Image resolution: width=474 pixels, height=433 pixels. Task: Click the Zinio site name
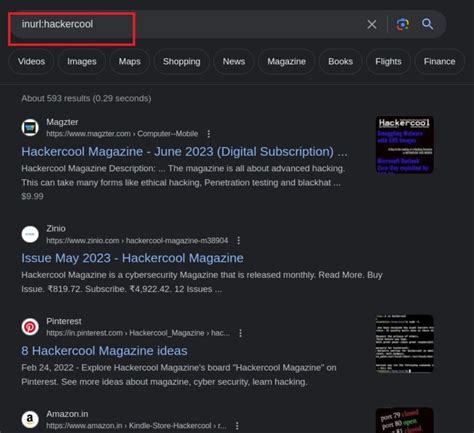[56, 229]
